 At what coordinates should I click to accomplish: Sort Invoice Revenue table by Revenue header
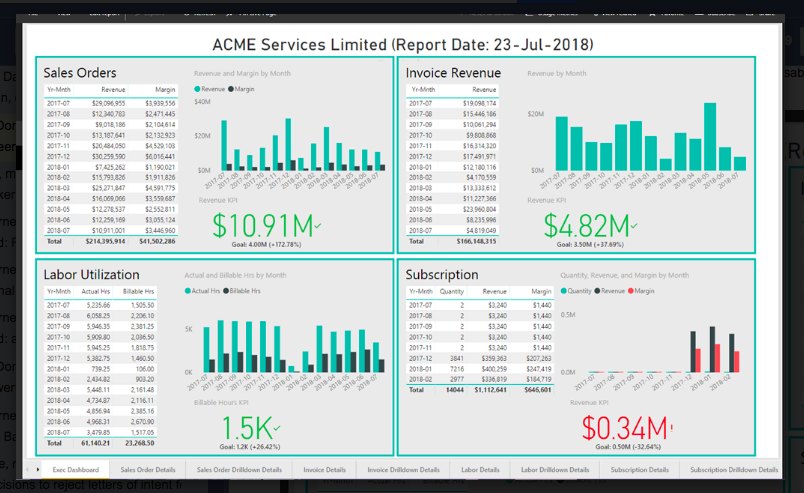[484, 90]
